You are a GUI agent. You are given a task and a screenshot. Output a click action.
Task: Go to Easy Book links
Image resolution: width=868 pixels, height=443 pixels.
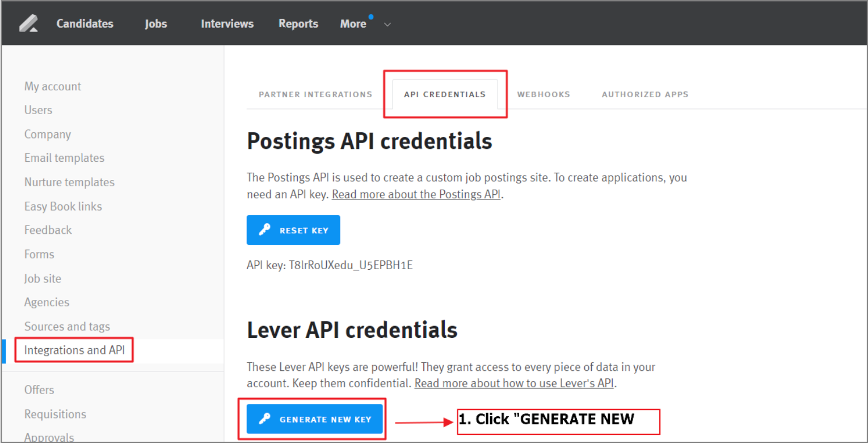point(63,207)
